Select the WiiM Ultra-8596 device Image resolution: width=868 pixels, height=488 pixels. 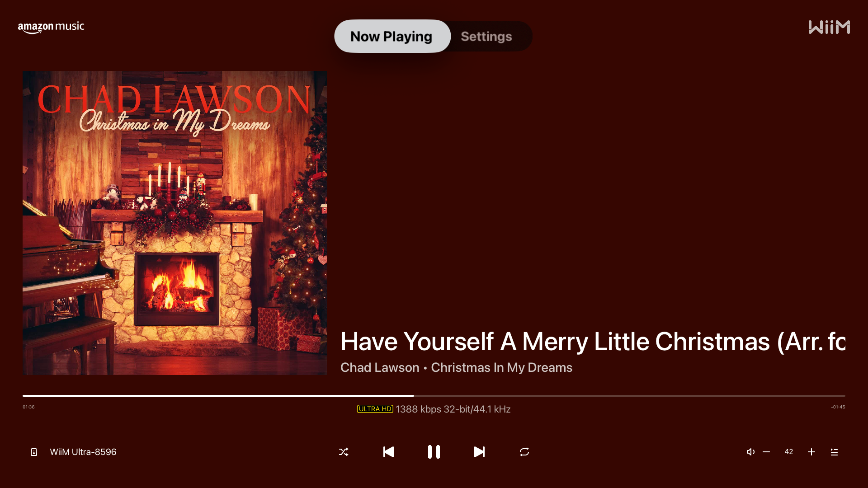[83, 452]
